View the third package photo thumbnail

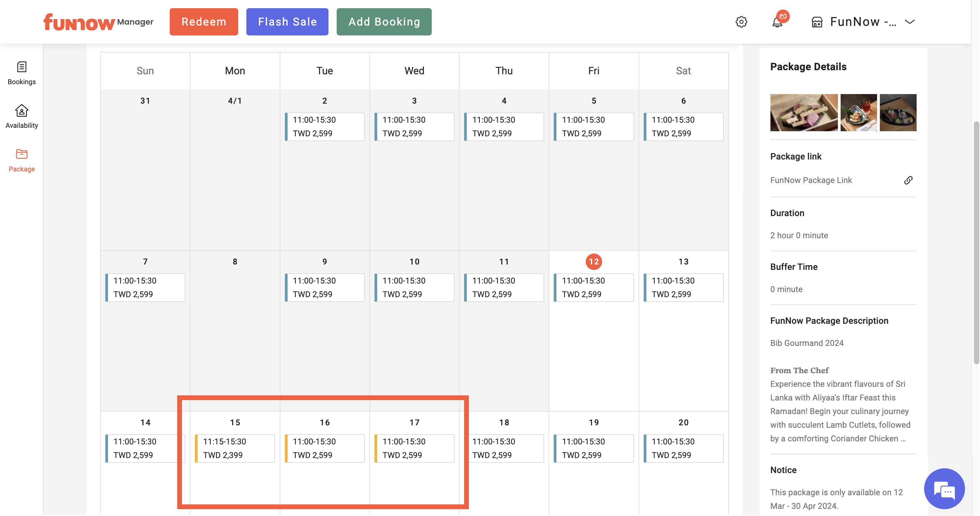click(x=898, y=112)
